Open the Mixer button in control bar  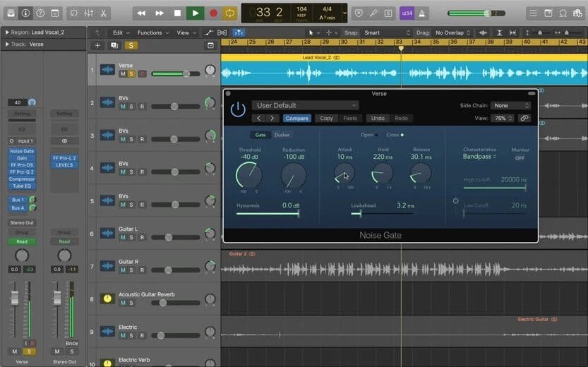point(88,13)
